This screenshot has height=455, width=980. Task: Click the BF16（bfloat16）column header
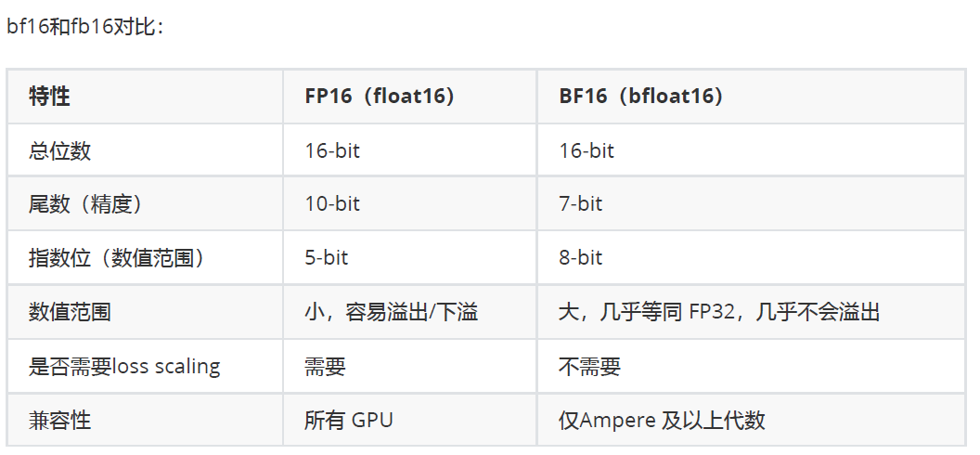pos(752,97)
